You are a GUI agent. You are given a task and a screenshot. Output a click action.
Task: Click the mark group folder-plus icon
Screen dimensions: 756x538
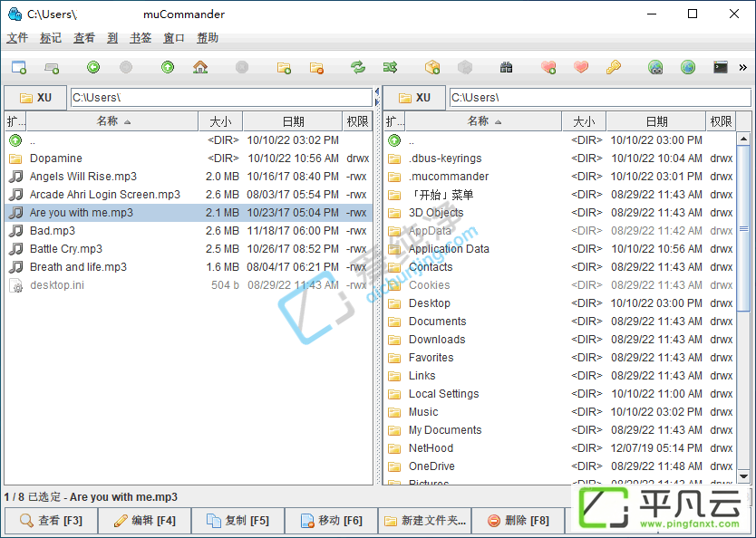(284, 67)
